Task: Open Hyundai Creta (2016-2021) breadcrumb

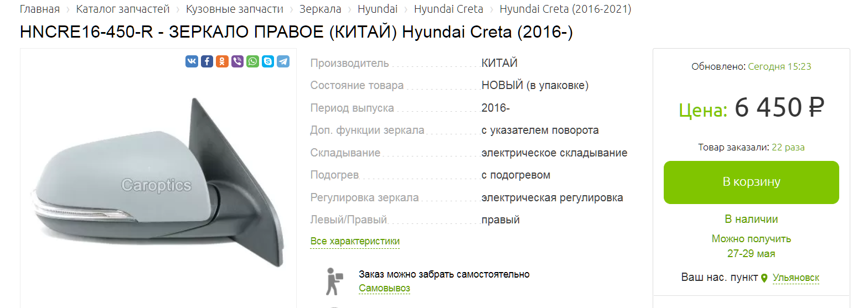Action: pyautogui.click(x=565, y=9)
